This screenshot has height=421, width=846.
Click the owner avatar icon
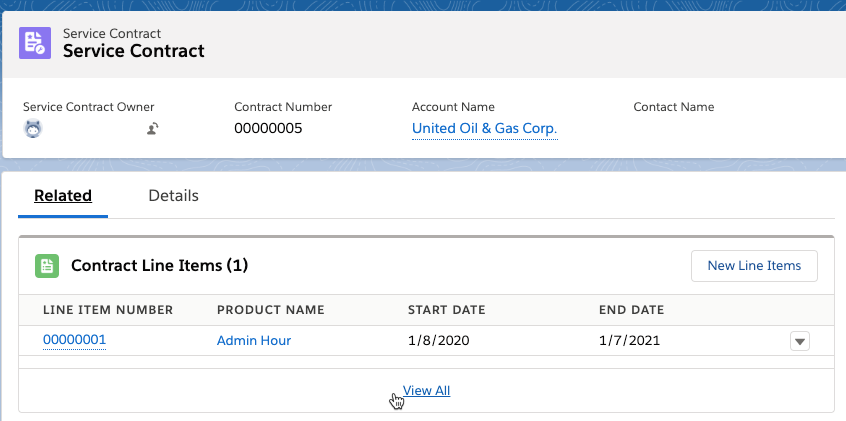pos(33,129)
